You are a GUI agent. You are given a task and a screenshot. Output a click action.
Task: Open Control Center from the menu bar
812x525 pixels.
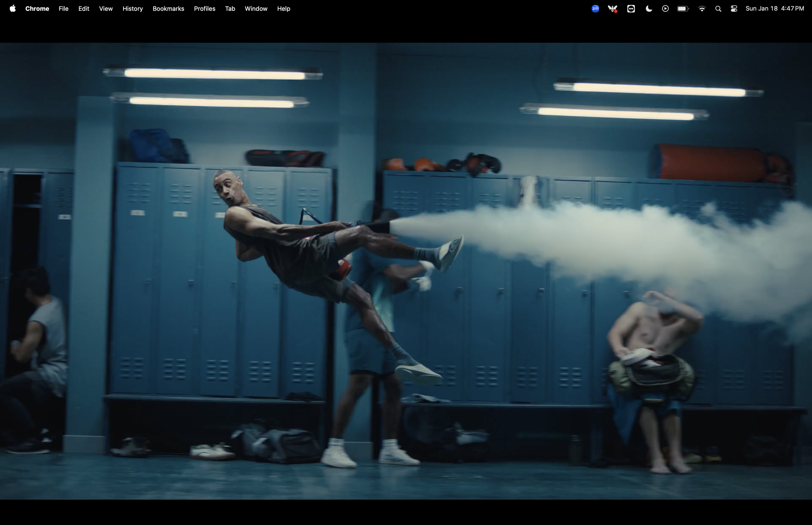pyautogui.click(x=734, y=9)
